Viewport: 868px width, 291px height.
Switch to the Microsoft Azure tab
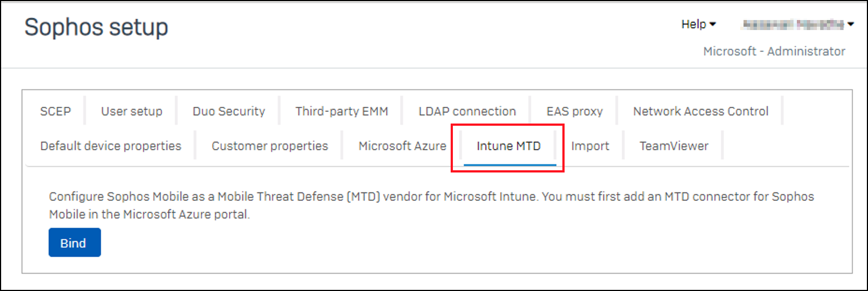402,146
